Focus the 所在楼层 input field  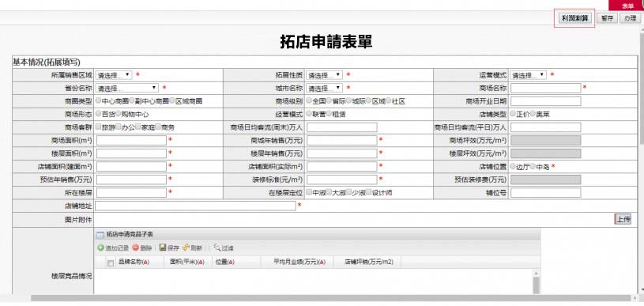coord(131,193)
